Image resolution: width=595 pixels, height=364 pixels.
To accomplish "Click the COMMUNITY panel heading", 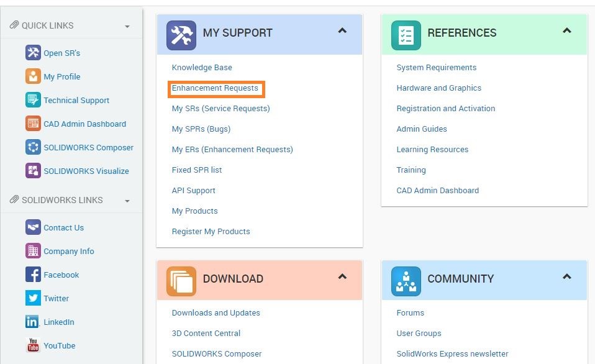I will pos(461,279).
